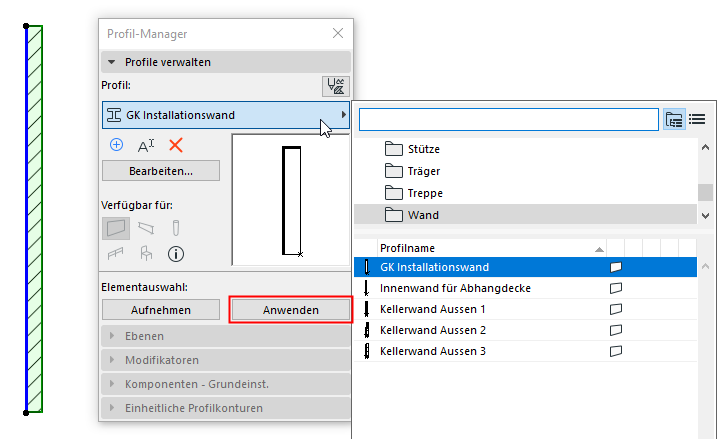The width and height of the screenshot is (724, 439).
Task: Close the Profil-Manager panel
Action: 337,33
